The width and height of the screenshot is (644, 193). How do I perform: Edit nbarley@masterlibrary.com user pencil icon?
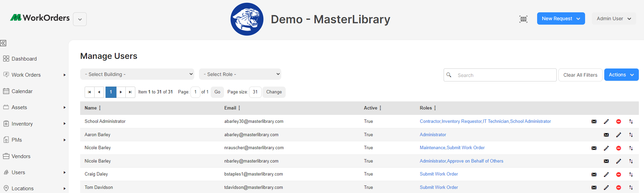pos(619,161)
